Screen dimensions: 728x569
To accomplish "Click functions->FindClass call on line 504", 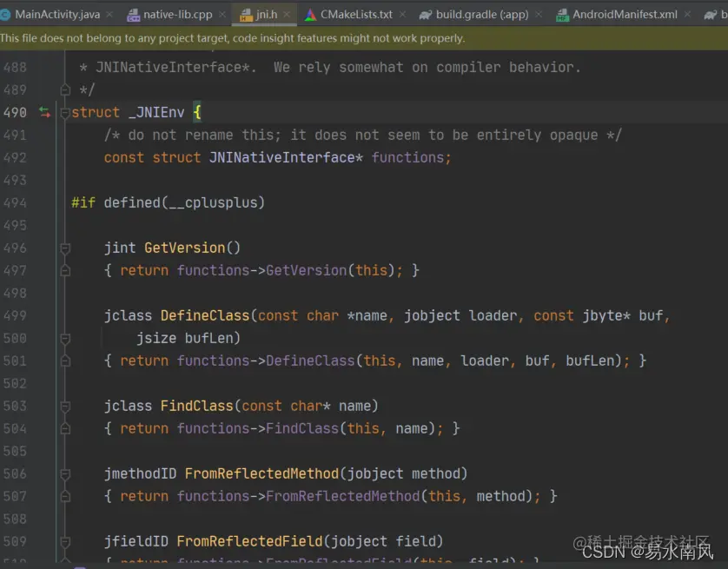I will click(x=258, y=428).
